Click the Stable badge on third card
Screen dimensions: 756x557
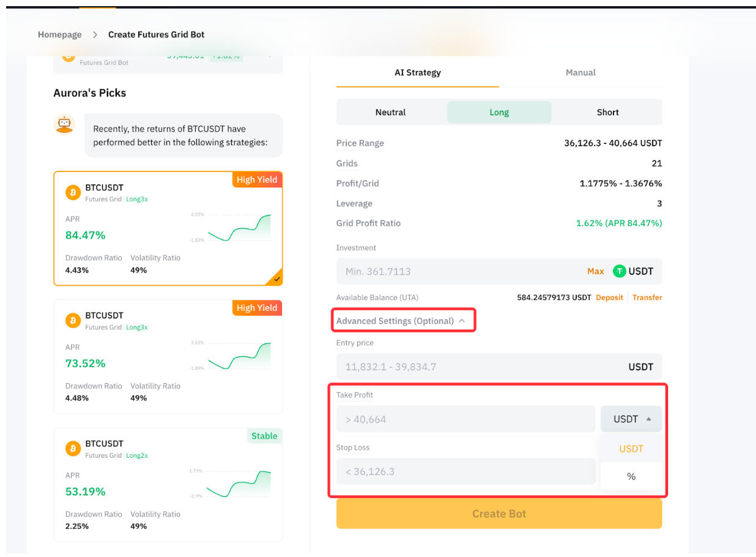[x=264, y=436]
